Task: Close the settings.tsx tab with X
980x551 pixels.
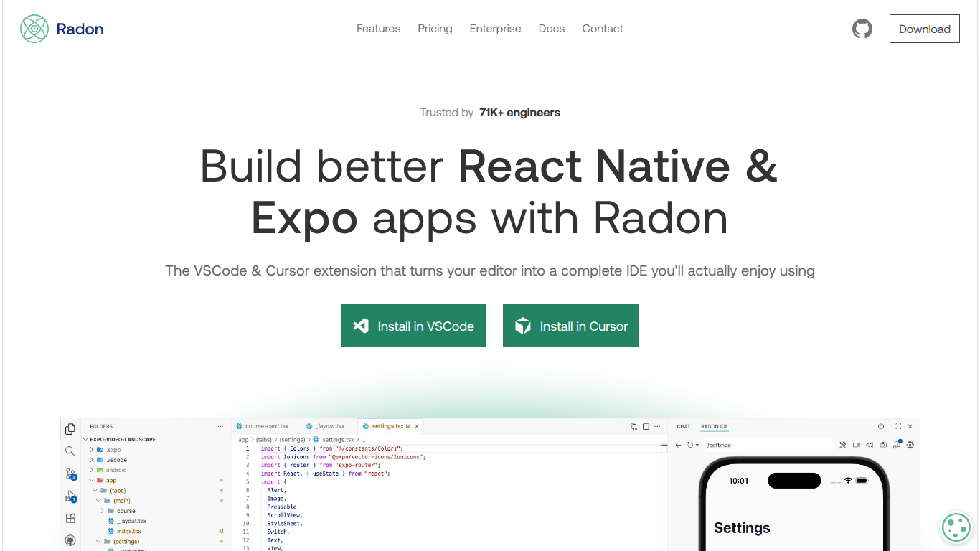Action: coord(416,426)
